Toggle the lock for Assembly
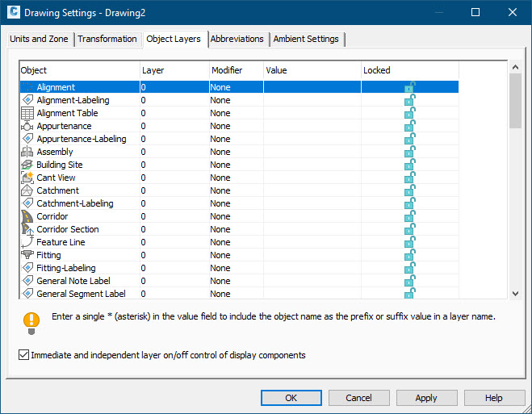 (x=410, y=151)
